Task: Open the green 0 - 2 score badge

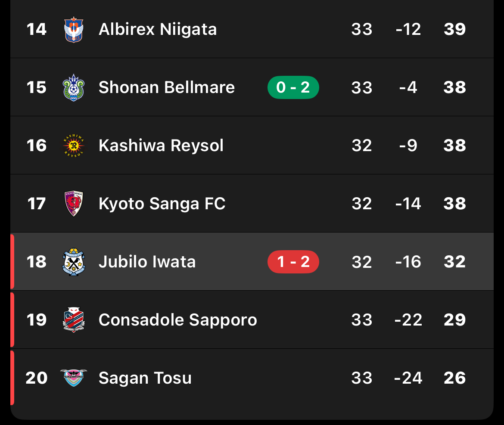Action: click(x=293, y=88)
